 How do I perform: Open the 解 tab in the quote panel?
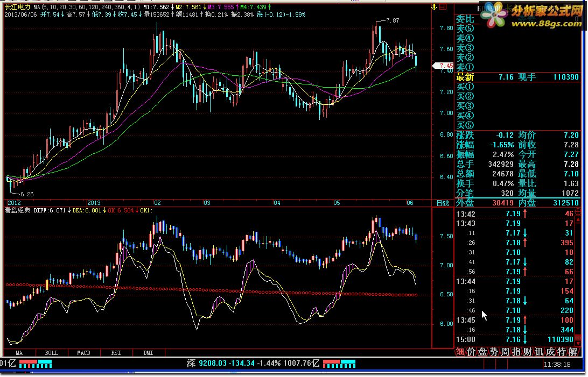[572, 352]
